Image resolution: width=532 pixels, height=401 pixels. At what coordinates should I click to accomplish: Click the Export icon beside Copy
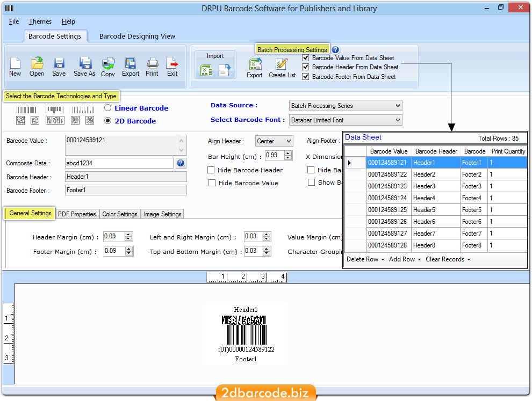[130, 63]
